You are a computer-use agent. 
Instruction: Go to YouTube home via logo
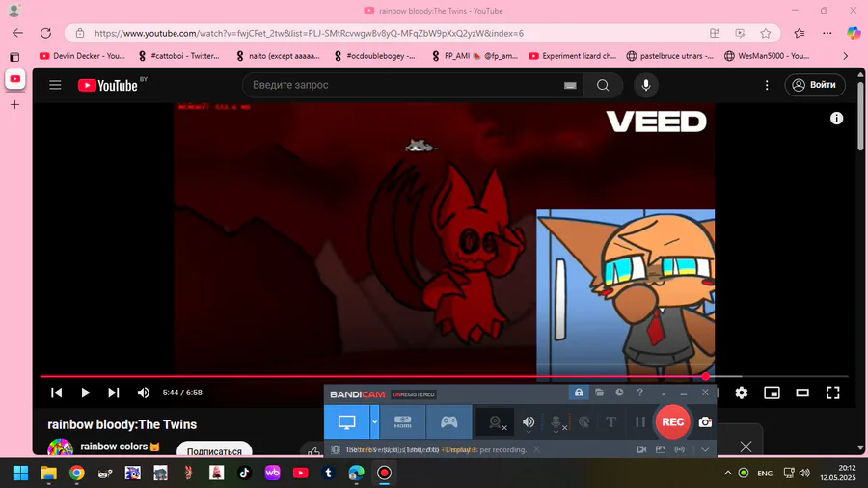(x=108, y=85)
